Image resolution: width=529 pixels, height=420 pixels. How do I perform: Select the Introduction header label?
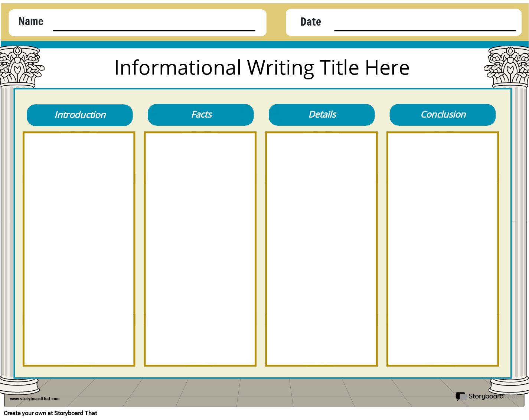pyautogui.click(x=80, y=115)
